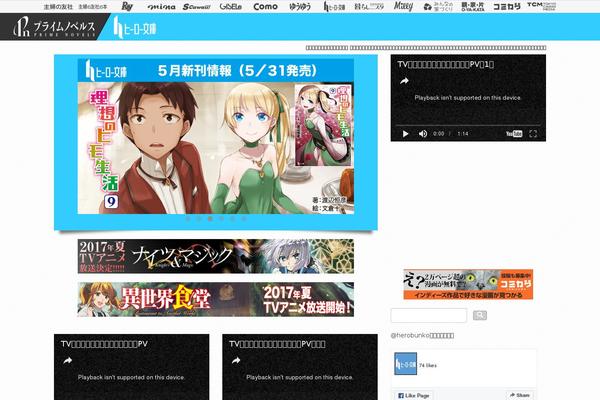Select the fourth slideshow pagination dot
This screenshot has height=400, width=600.
221,219
